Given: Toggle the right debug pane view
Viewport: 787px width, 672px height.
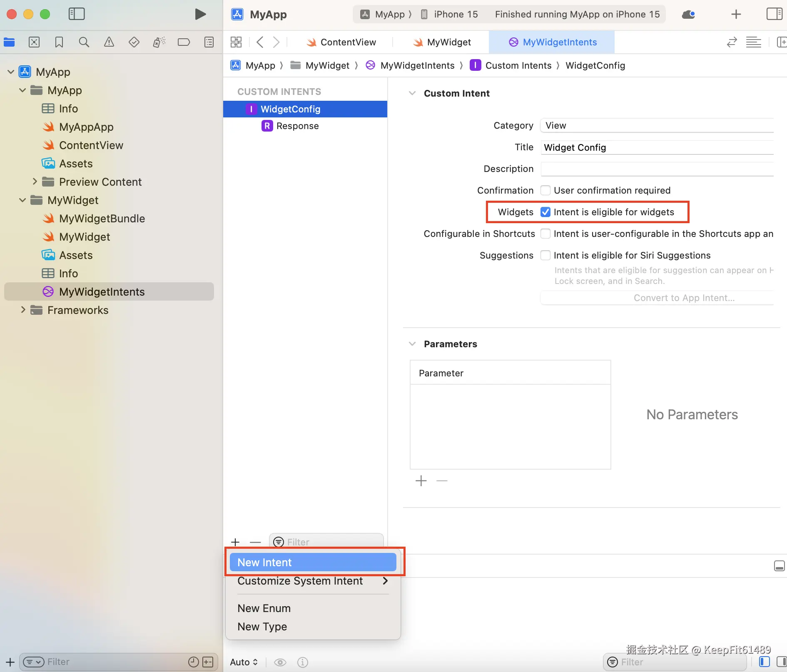Looking at the screenshot, I should [781, 662].
